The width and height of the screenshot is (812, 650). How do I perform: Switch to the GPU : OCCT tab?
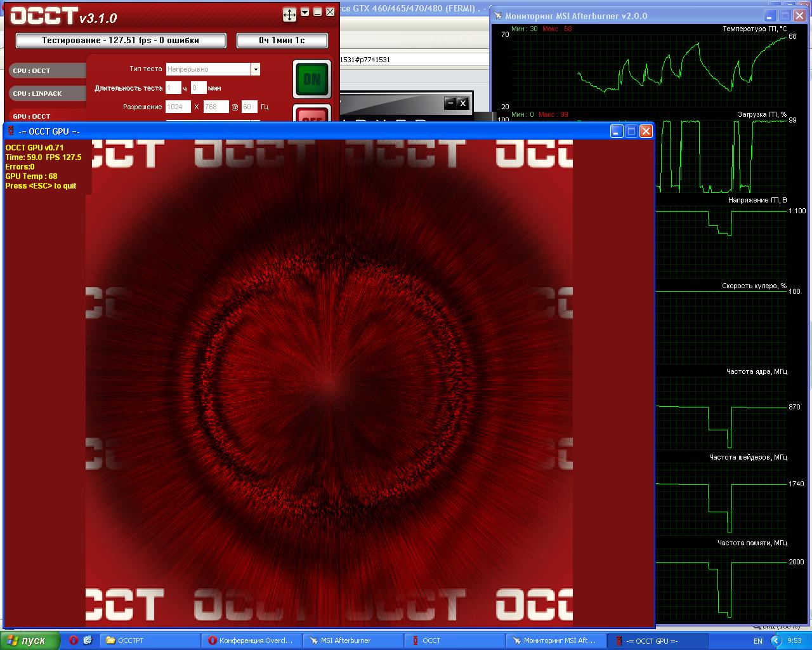[48, 116]
